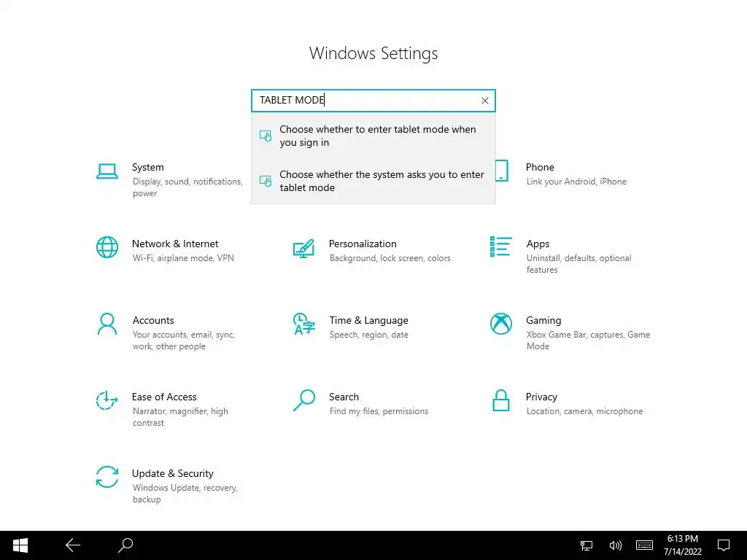The height and width of the screenshot is (560, 747).
Task: Select 'enter tablet mode when you sign in'
Action: (373, 136)
